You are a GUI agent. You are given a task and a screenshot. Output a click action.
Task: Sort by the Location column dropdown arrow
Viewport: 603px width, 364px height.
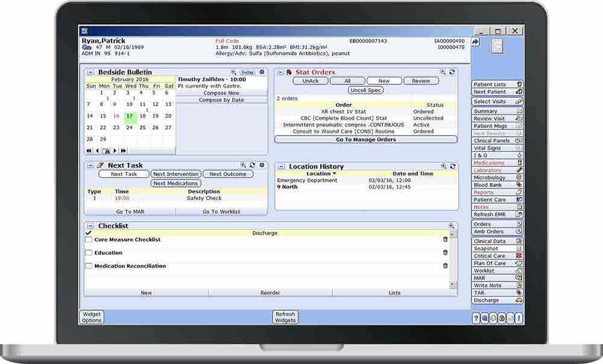tap(335, 174)
